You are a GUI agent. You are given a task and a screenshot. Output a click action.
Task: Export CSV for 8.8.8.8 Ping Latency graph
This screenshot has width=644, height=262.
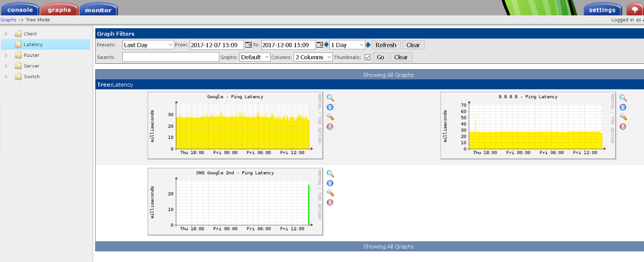point(623,107)
